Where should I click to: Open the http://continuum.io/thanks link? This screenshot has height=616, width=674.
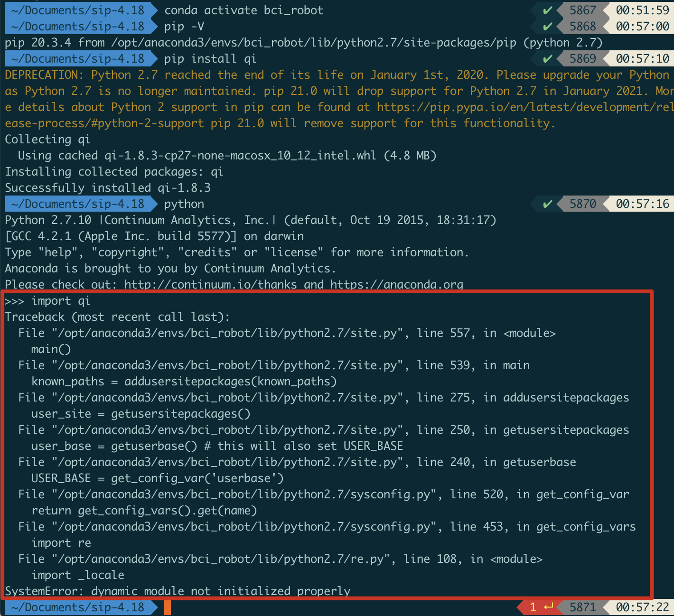tap(210, 284)
